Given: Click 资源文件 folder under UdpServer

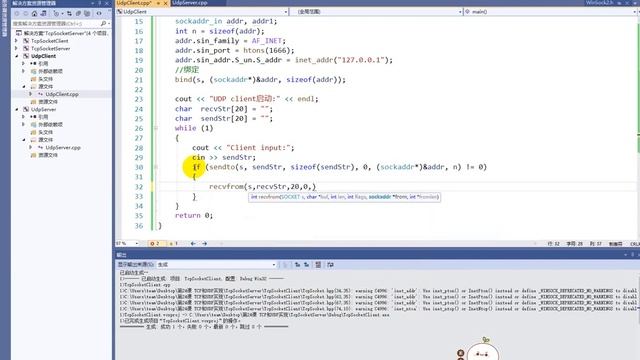Looking at the screenshot, I should [48, 155].
